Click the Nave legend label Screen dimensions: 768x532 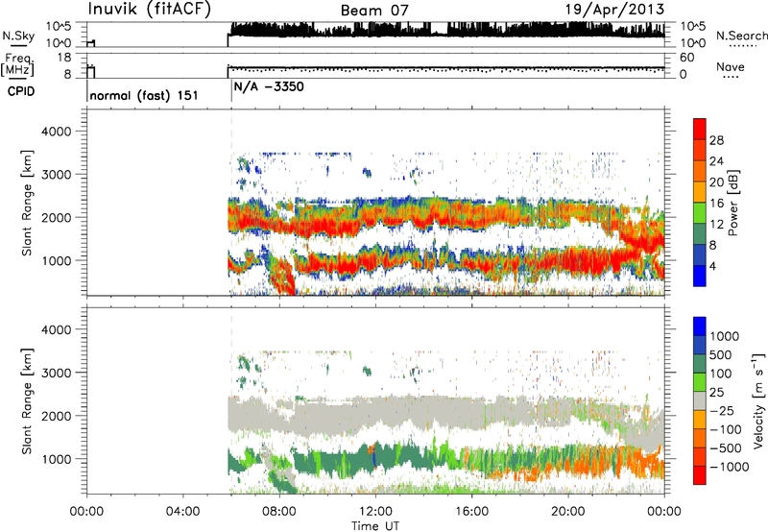click(731, 66)
